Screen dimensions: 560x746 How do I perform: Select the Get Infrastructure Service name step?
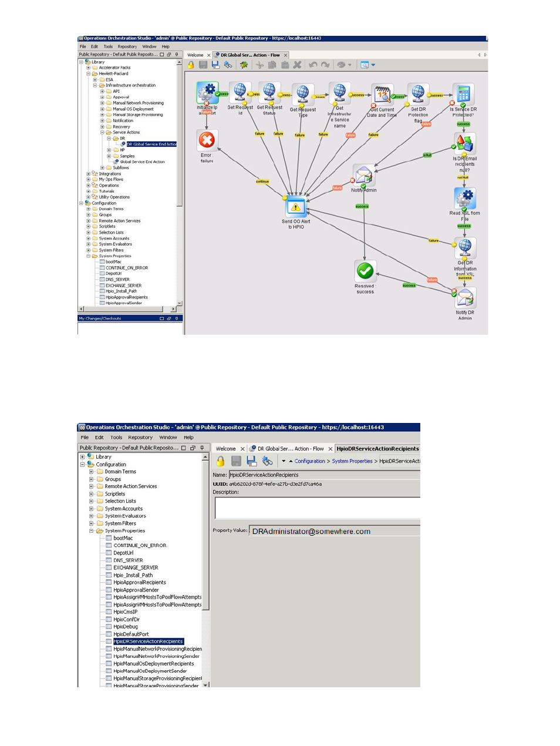pos(340,93)
